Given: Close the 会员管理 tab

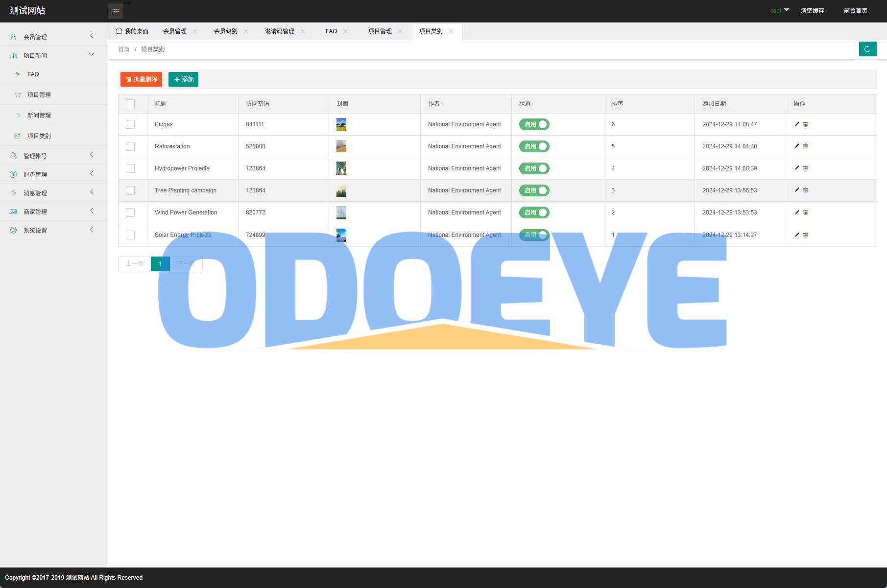Looking at the screenshot, I should pyautogui.click(x=195, y=31).
